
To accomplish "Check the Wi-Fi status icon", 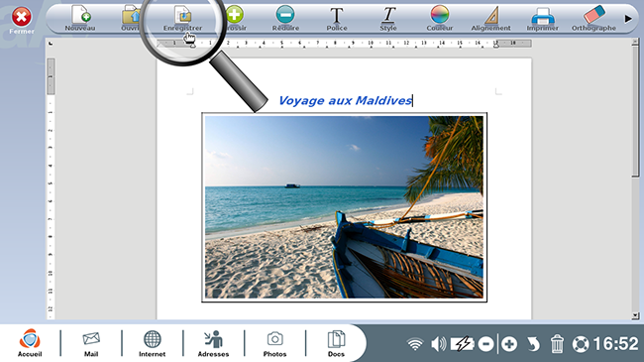I will click(x=415, y=344).
